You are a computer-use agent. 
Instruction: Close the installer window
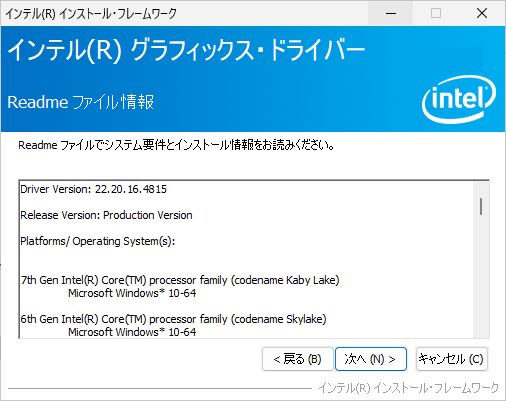(482, 13)
